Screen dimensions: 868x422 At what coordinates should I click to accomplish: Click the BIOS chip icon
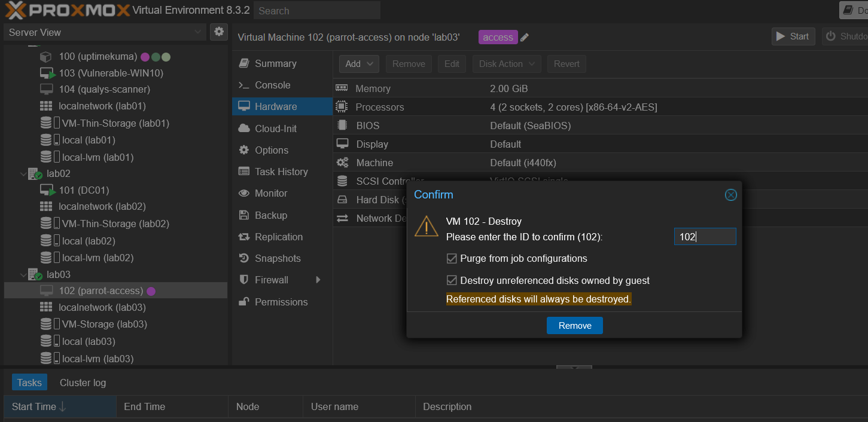coord(342,126)
